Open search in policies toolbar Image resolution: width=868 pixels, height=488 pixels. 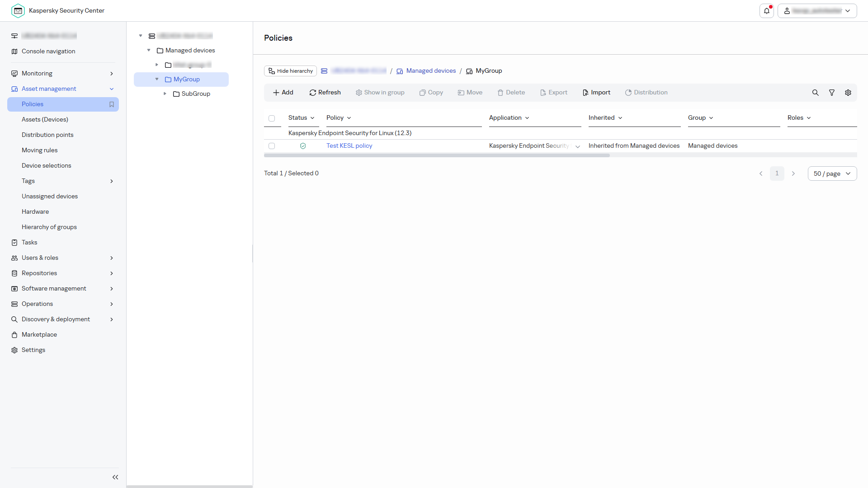click(815, 93)
